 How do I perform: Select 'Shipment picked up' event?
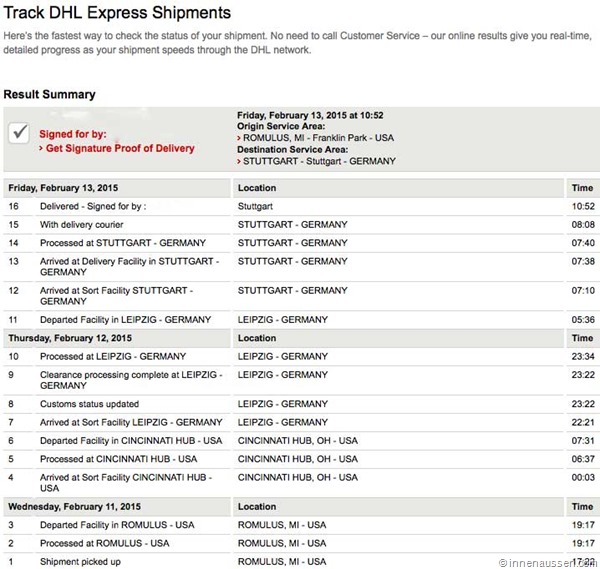point(80,561)
